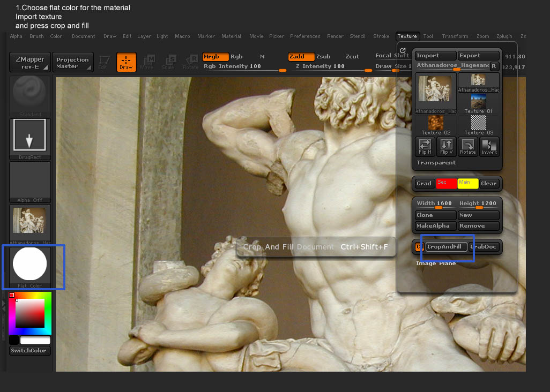Select the Texture 01 thumbnail
The width and height of the screenshot is (550, 392).
click(479, 104)
